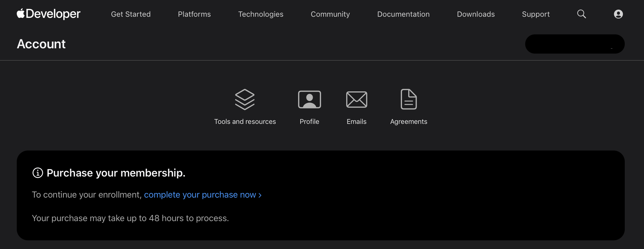Open the search magnifier icon
The height and width of the screenshot is (249, 644).
581,14
